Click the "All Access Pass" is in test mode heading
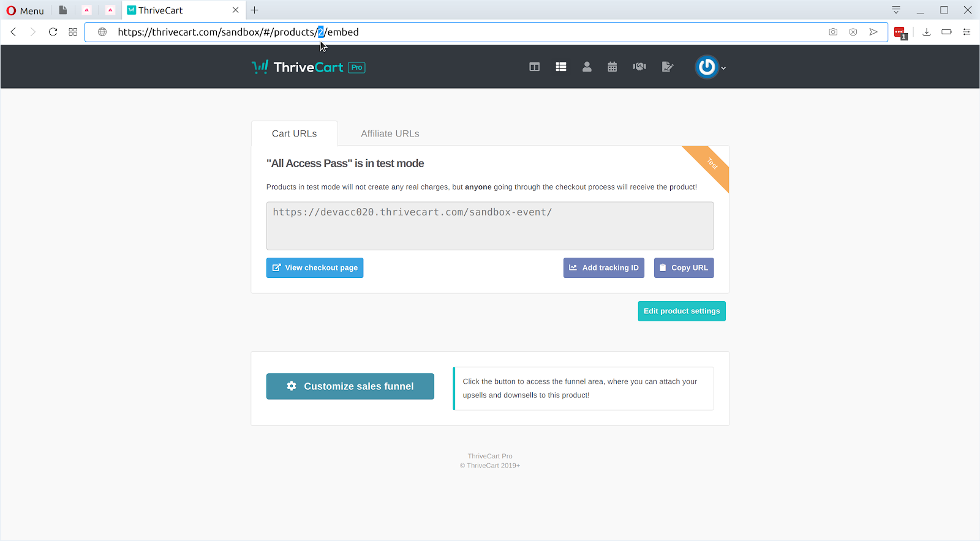 [x=345, y=163]
